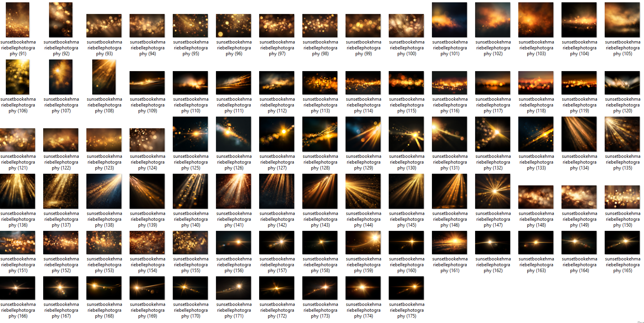Click image thumbnail phy (112)
The height and width of the screenshot is (323, 644).
277,83
